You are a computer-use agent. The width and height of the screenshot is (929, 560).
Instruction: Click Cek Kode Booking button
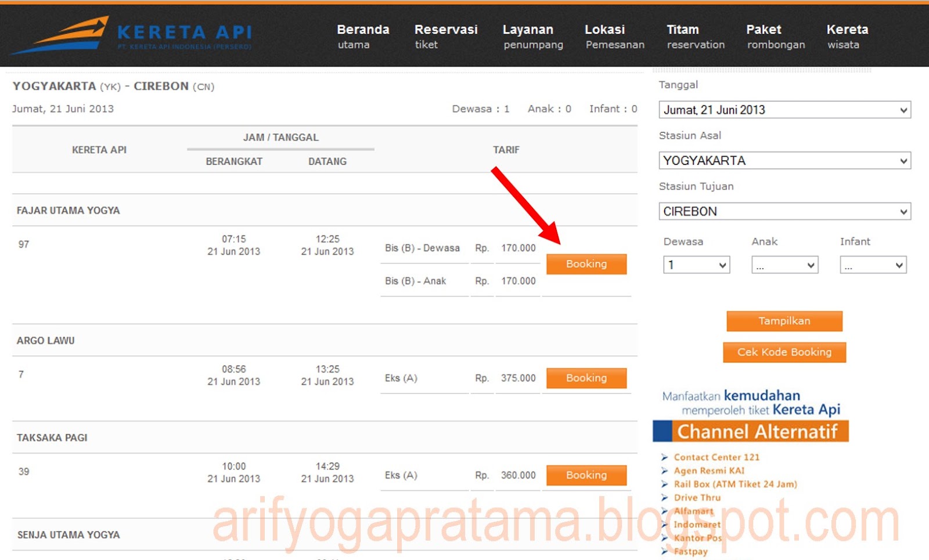pyautogui.click(x=784, y=352)
